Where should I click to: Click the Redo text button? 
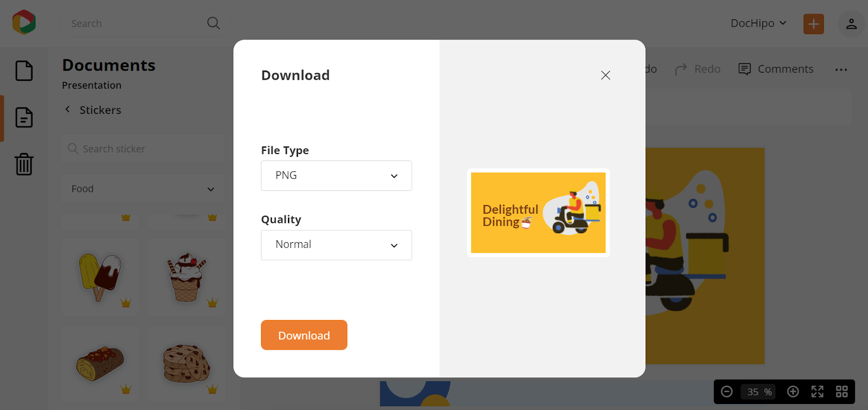pos(707,69)
